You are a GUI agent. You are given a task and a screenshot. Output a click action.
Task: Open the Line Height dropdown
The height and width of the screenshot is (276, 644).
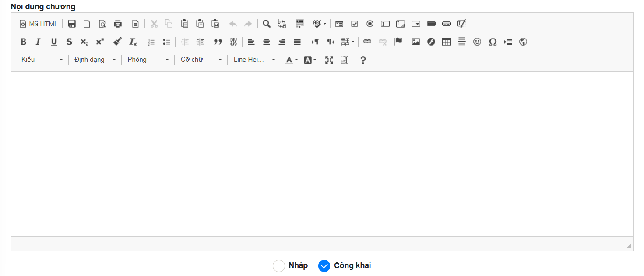click(254, 60)
